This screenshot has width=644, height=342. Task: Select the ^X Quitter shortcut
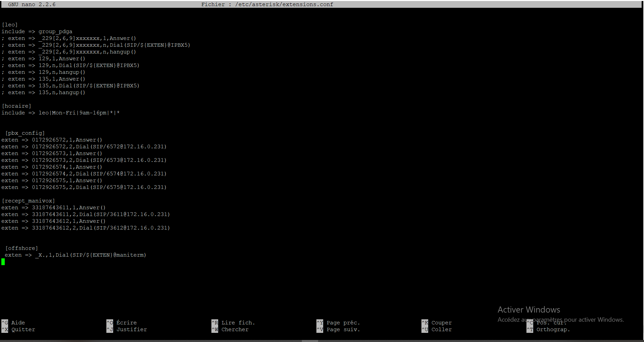tap(19, 329)
